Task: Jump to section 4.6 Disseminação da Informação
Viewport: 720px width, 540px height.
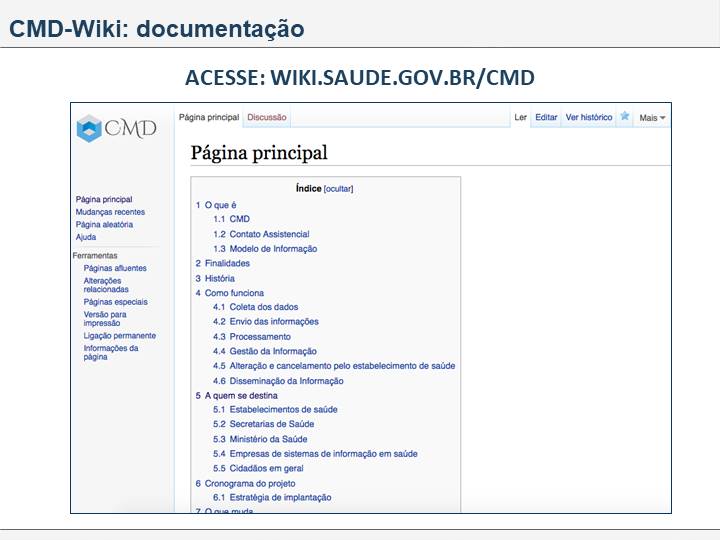Action: coord(278,381)
